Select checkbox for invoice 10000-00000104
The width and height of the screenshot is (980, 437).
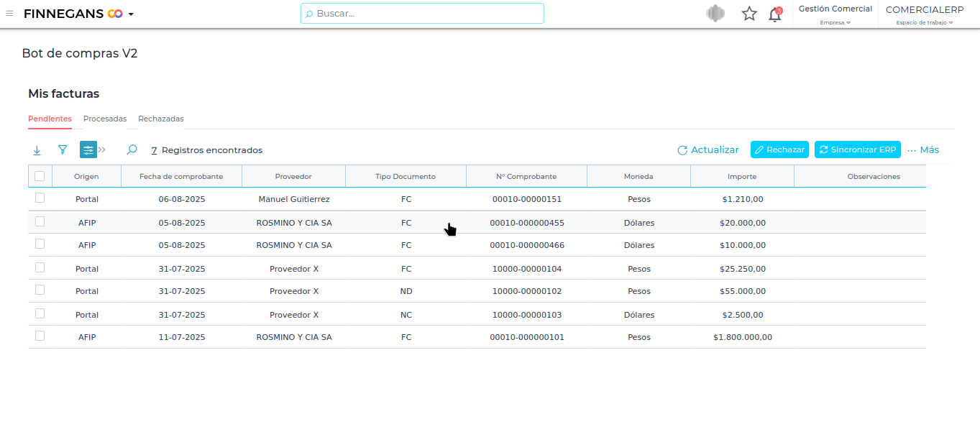point(40,267)
